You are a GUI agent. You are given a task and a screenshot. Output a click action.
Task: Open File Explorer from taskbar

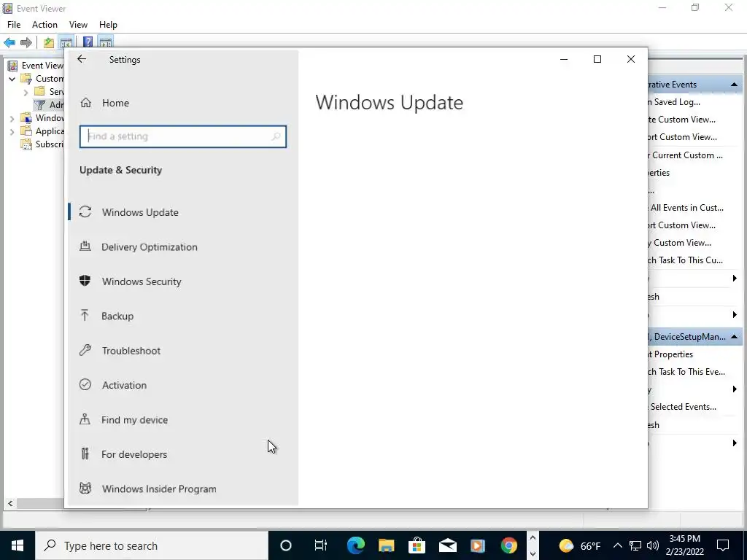tap(387, 545)
